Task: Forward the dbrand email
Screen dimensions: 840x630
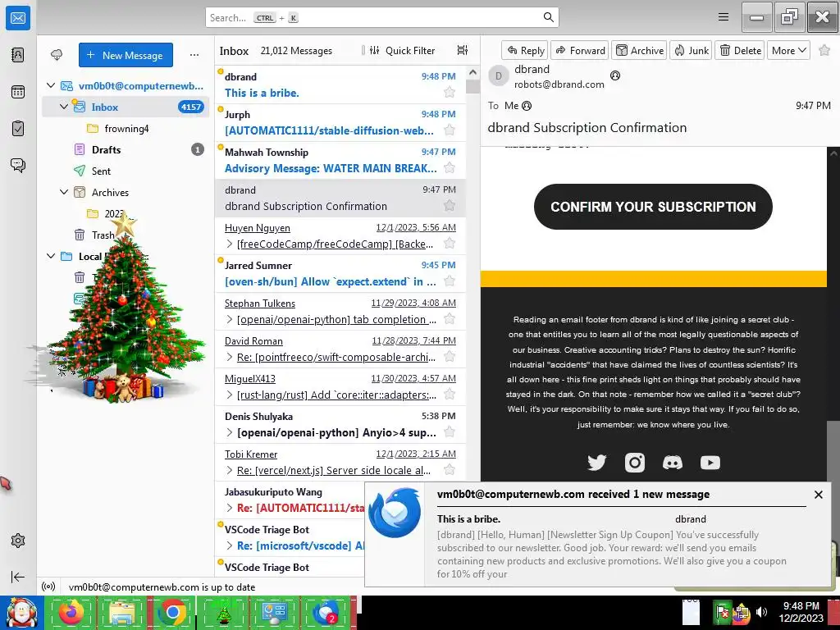Action: 580,50
